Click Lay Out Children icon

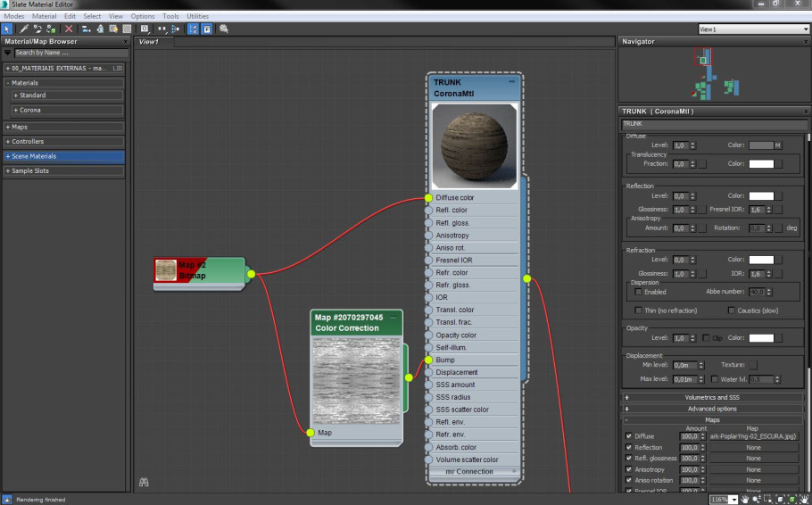pyautogui.click(x=176, y=29)
